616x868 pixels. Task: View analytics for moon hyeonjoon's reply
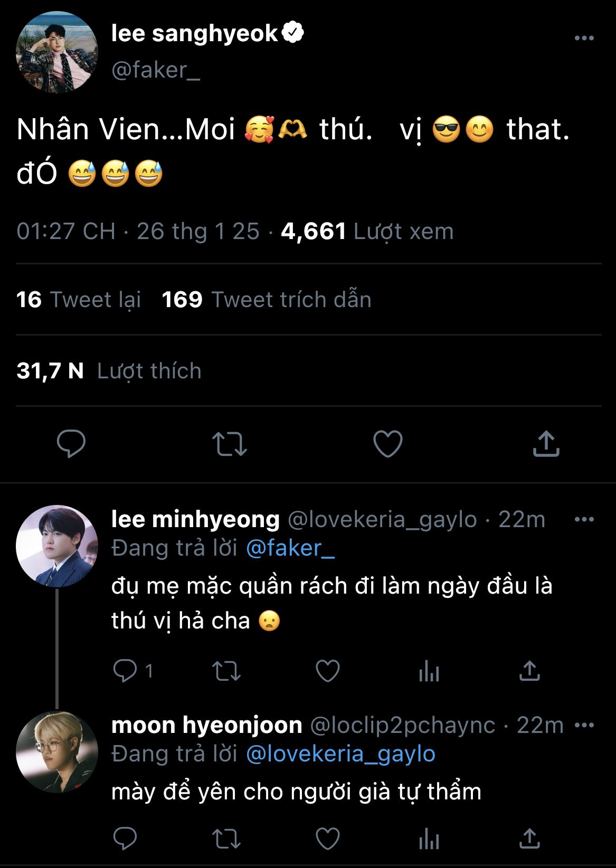[429, 838]
